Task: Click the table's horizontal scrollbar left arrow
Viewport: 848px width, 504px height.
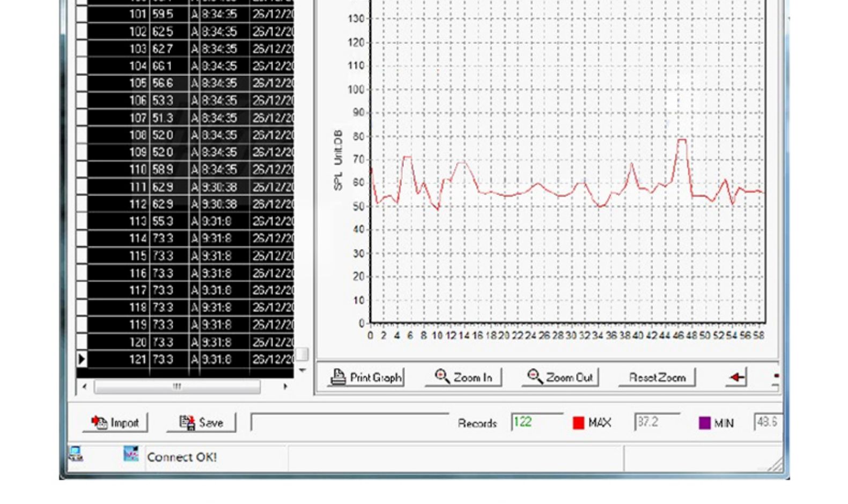Action: tap(85, 386)
